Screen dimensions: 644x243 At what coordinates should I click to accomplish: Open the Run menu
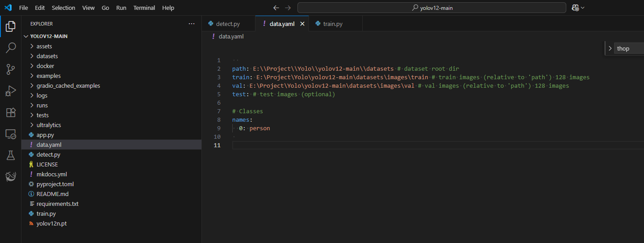(x=121, y=8)
